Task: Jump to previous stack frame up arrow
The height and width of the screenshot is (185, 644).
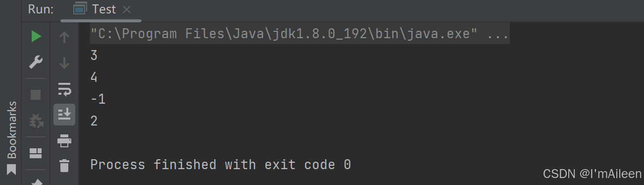Action: (x=64, y=36)
